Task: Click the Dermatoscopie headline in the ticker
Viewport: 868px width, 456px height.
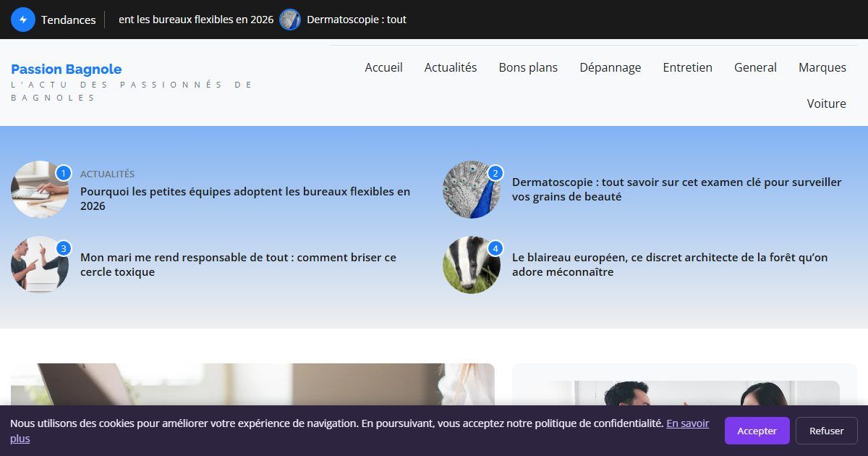Action: [x=357, y=20]
